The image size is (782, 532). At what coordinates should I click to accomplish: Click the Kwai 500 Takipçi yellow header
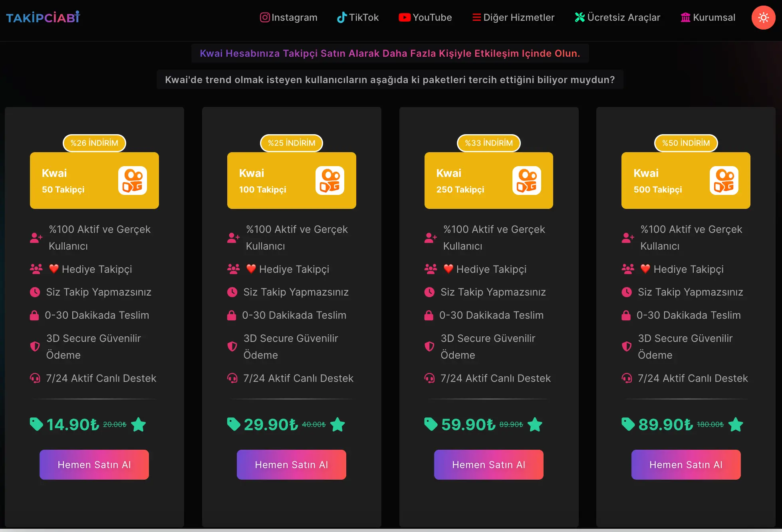(686, 181)
